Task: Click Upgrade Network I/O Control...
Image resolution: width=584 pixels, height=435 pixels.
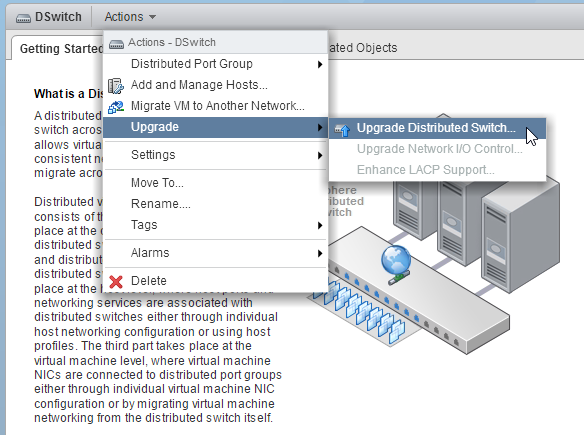Action: (437, 149)
